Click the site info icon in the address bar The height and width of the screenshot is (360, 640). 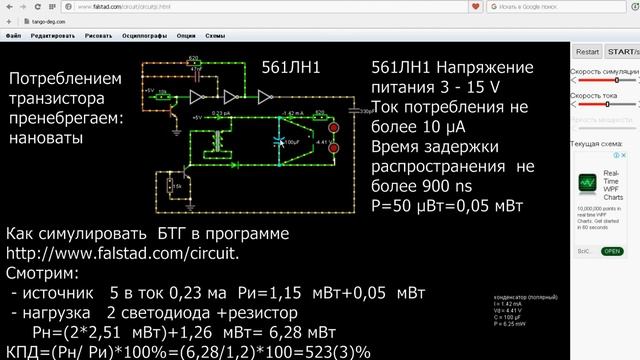(69, 7)
